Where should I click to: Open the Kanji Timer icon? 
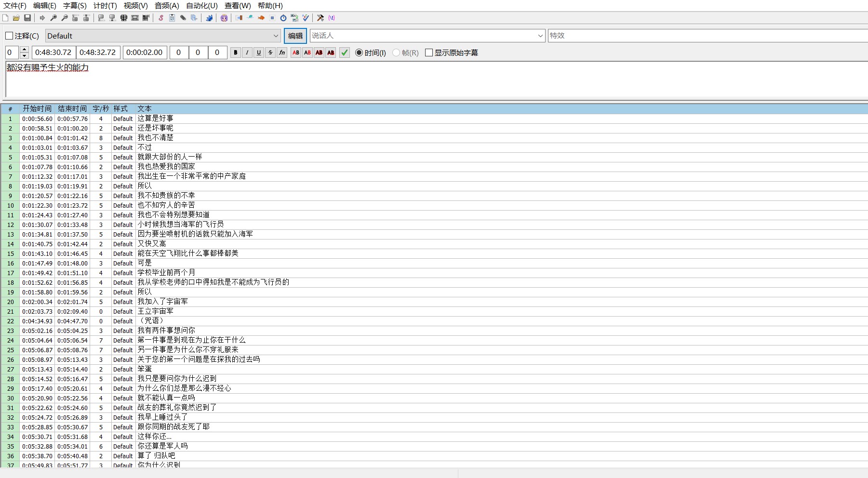pyautogui.click(x=294, y=18)
